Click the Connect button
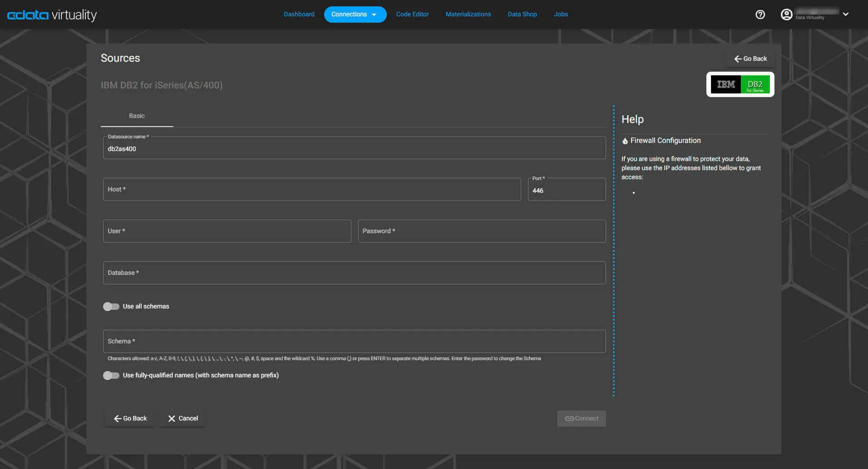 (x=582, y=419)
